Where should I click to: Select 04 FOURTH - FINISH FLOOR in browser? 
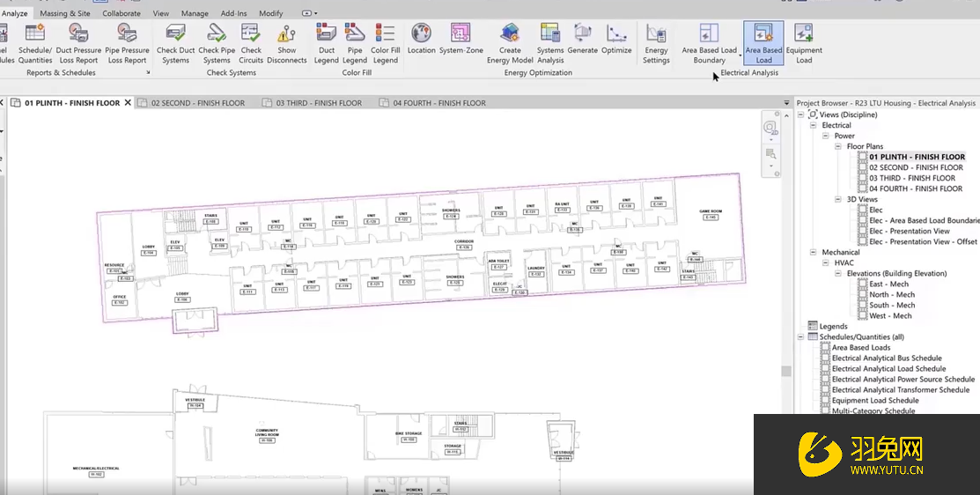(916, 188)
